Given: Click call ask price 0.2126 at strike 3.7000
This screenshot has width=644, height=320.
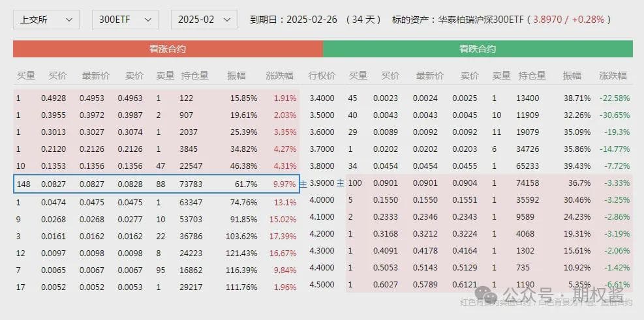Looking at the screenshot, I should 130,149.
